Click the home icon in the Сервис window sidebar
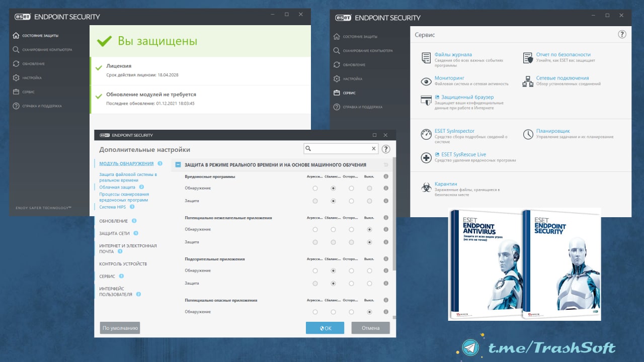The width and height of the screenshot is (644, 362). pyautogui.click(x=337, y=37)
